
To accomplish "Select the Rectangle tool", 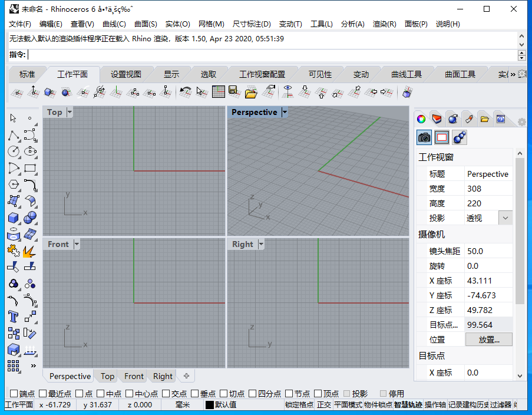I will coord(30,168).
